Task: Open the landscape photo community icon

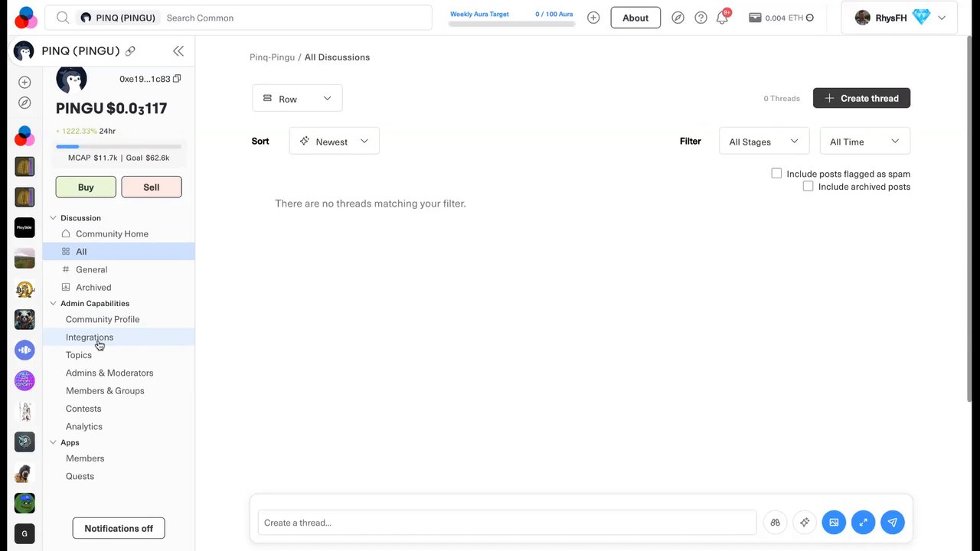Action: click(x=24, y=258)
